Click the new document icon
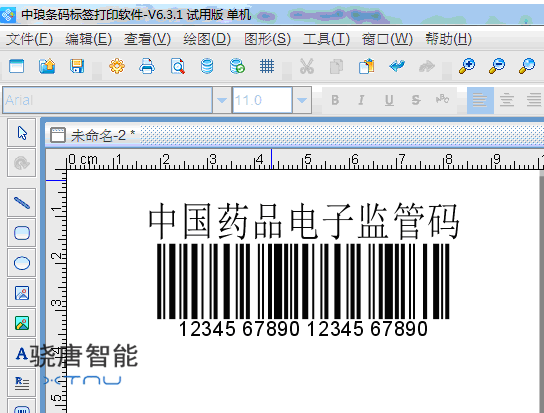The width and height of the screenshot is (544, 413). tap(17, 66)
